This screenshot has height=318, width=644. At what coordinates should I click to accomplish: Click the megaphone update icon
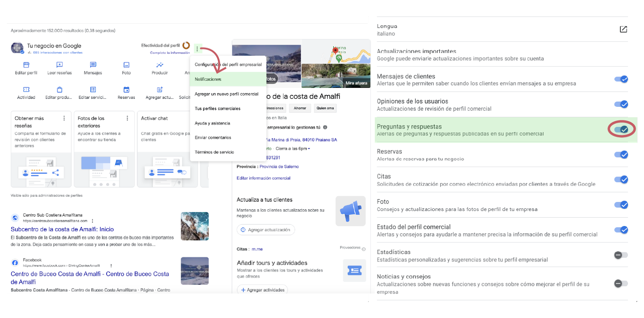click(x=350, y=211)
